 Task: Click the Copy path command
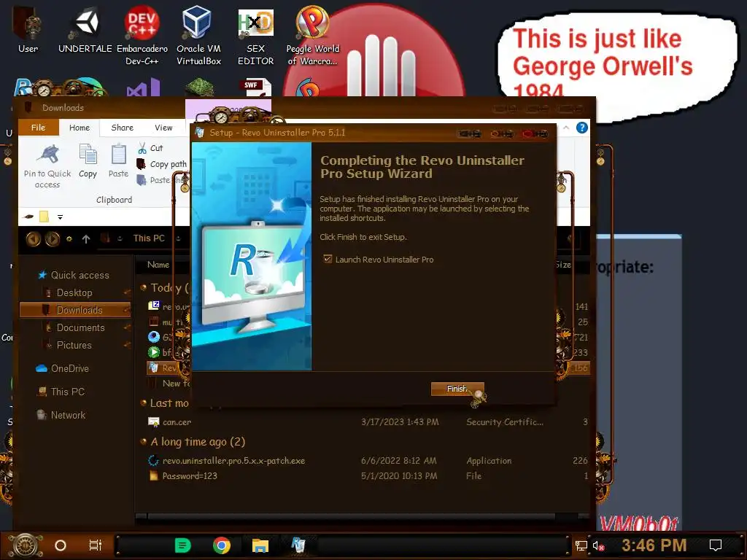[162, 164]
